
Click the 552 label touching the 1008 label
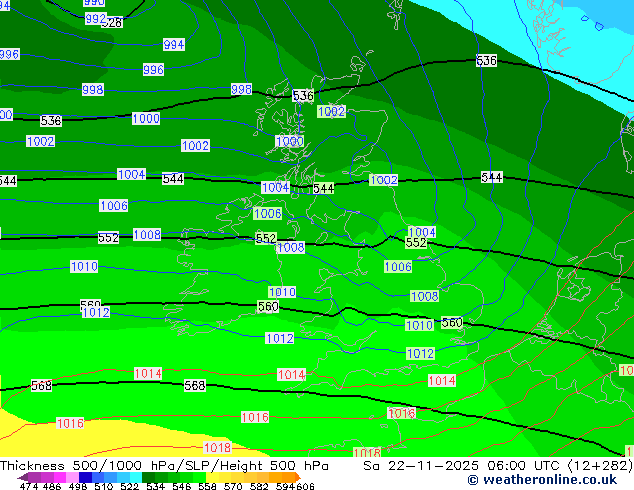click(x=266, y=239)
